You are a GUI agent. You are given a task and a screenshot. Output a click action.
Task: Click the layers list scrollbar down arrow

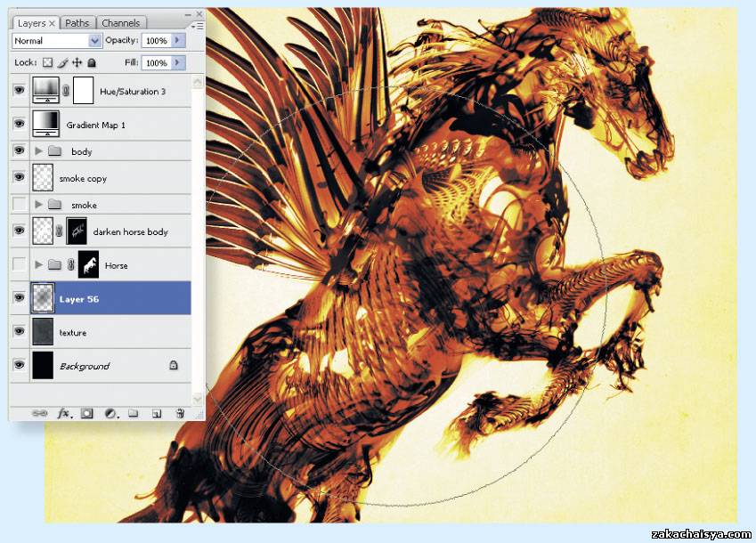[198, 399]
